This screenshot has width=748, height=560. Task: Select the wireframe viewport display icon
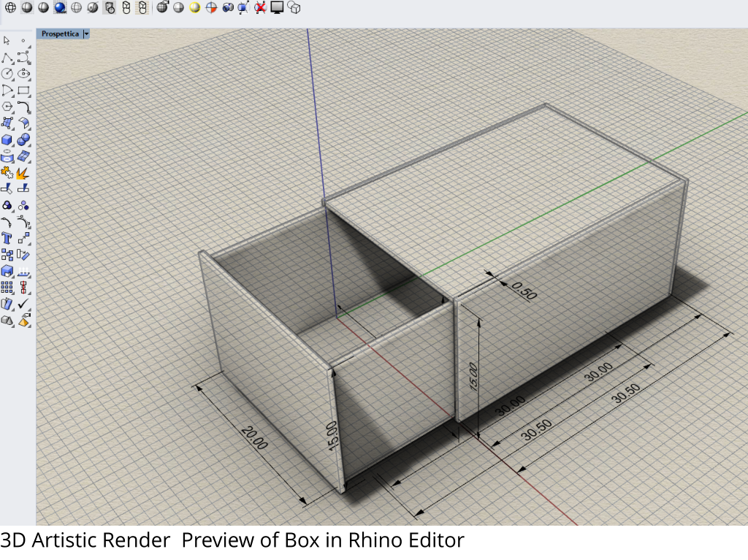[x=10, y=7]
